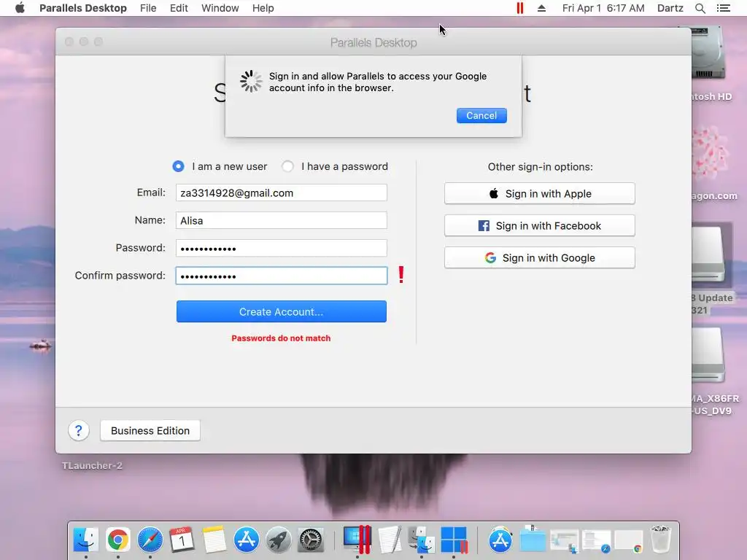747x560 pixels.
Task: Click the 'Other sign-in options:' label
Action: point(541,167)
